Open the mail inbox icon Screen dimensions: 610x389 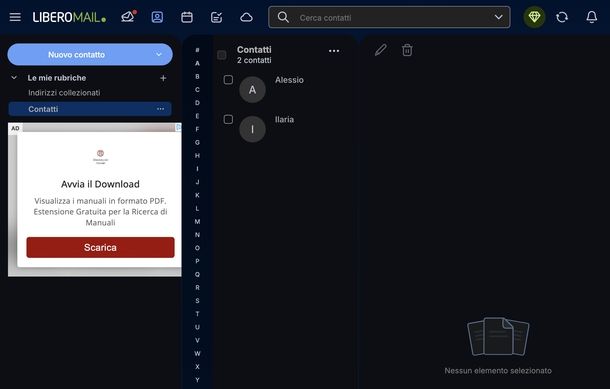pyautogui.click(x=128, y=17)
